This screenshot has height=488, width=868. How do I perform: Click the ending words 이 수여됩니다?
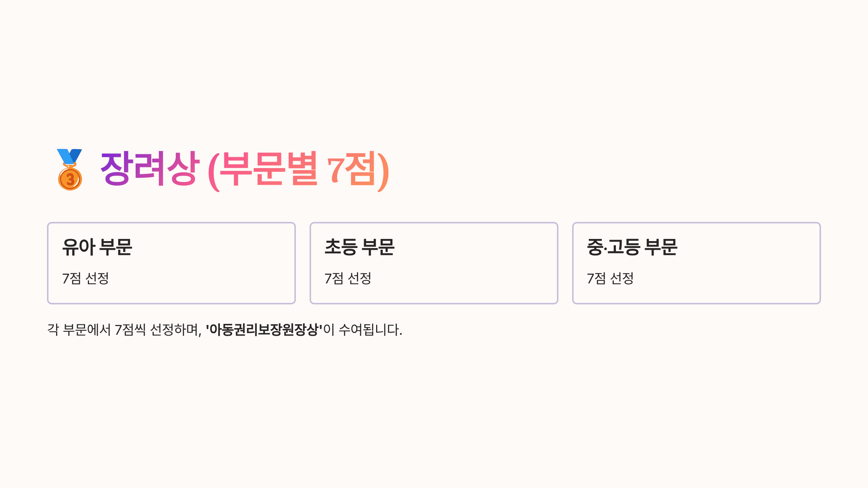(x=363, y=330)
